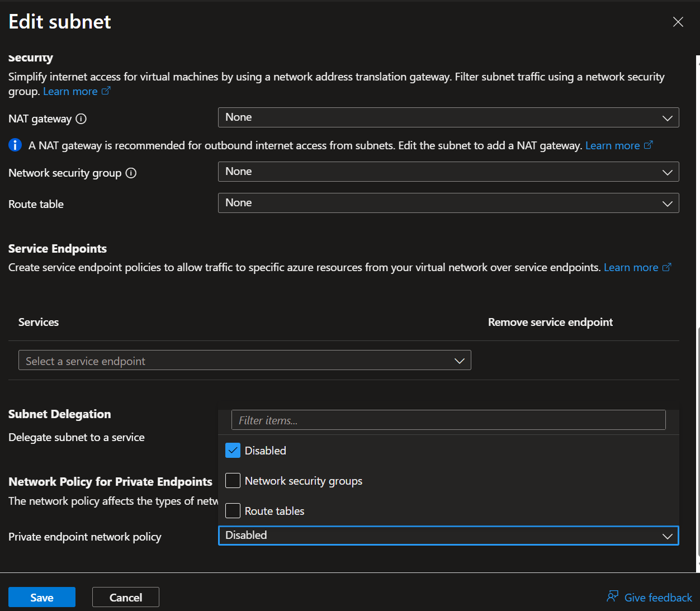
Task: Open Learn more link about NAT gateway recommendation
Action: [612, 145]
